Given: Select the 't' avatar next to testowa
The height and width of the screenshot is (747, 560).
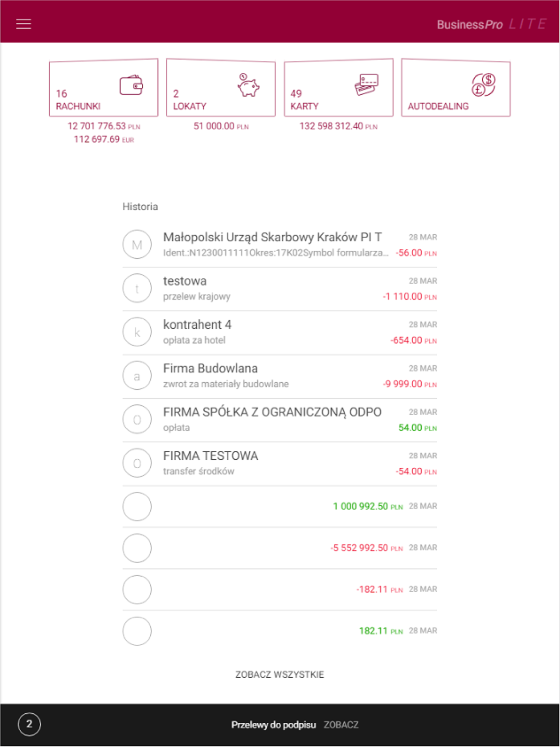Looking at the screenshot, I should click(137, 288).
